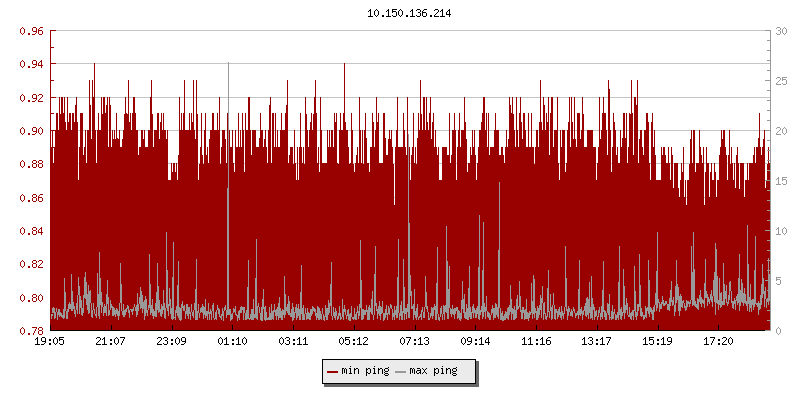Click the 17:20 time axis label
Viewport: 800px width, 400px height.
(x=718, y=342)
